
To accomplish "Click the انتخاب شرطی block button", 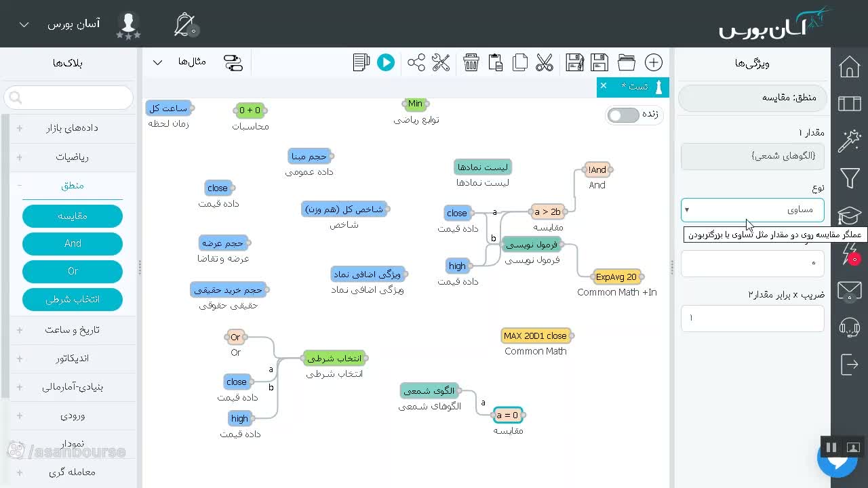I will (73, 299).
